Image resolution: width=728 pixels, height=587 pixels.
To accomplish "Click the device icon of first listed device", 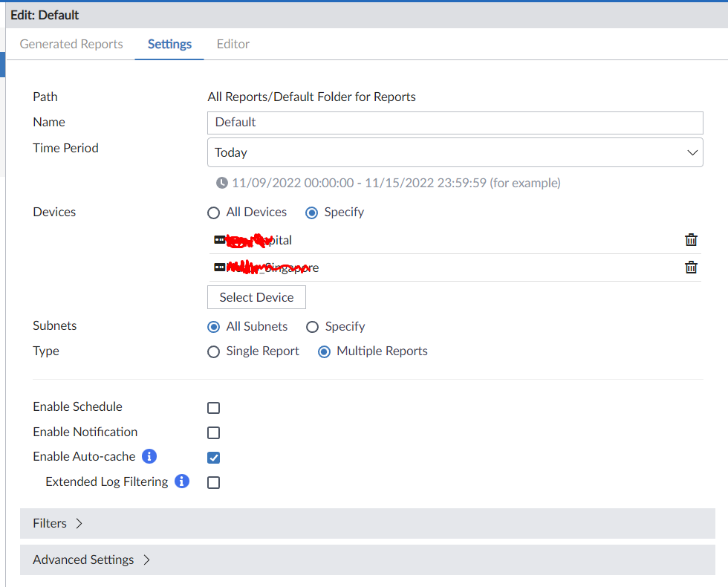I will tap(220, 240).
